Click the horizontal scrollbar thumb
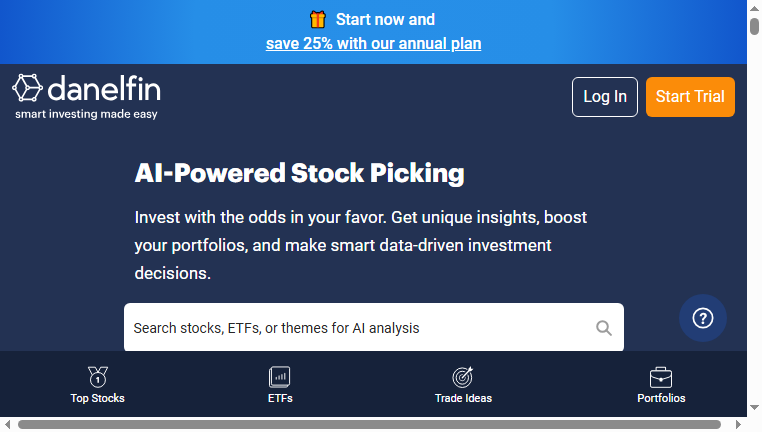 click(x=369, y=425)
